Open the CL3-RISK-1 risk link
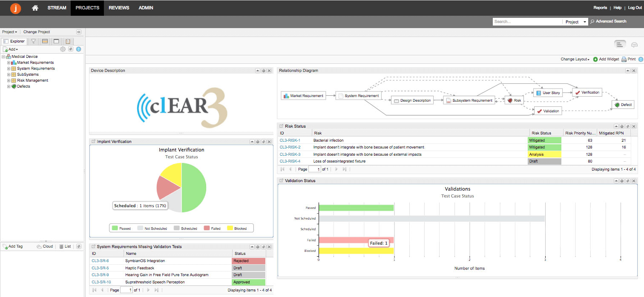 [x=290, y=140]
